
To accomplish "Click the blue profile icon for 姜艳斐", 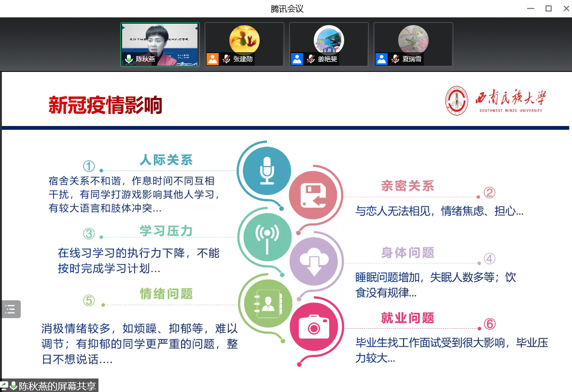I will (x=297, y=59).
